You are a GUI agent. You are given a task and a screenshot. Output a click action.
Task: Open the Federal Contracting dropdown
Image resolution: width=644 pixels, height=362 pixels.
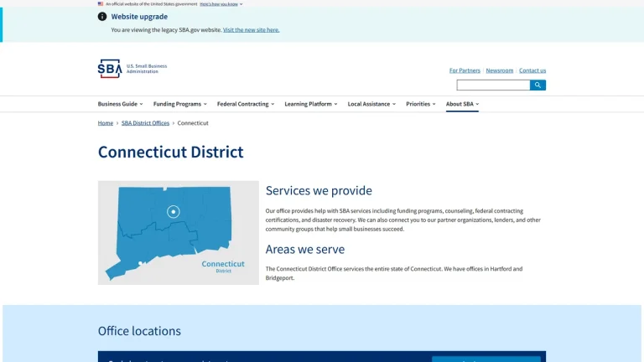(x=246, y=104)
